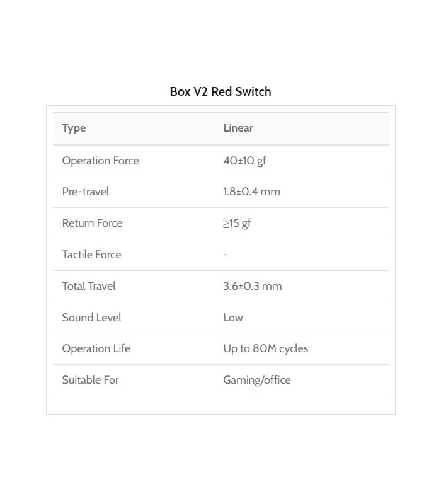Click the '≥15 gf' value
Viewport: 441px width, 504px height.
[237, 223]
